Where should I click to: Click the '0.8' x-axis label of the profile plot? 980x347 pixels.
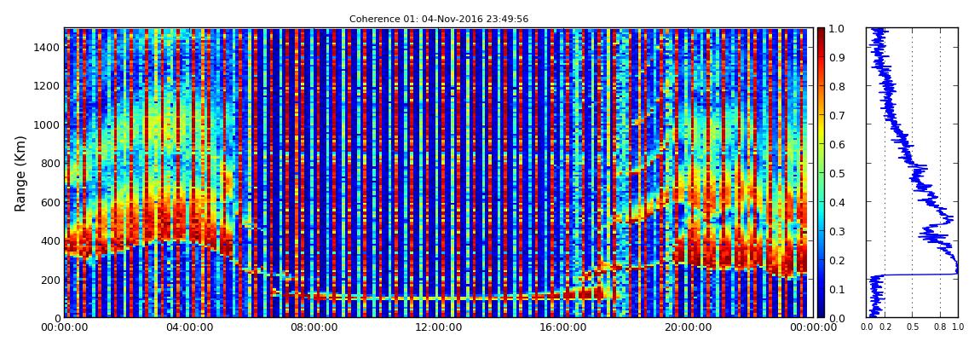(x=941, y=327)
